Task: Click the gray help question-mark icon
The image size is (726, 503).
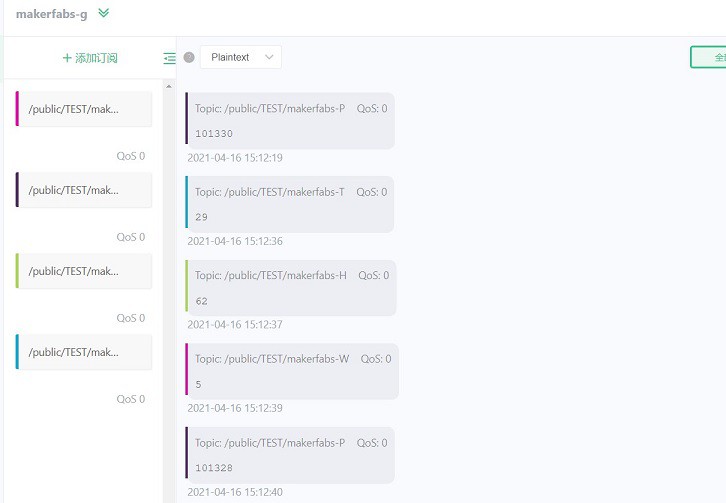Action: (189, 57)
